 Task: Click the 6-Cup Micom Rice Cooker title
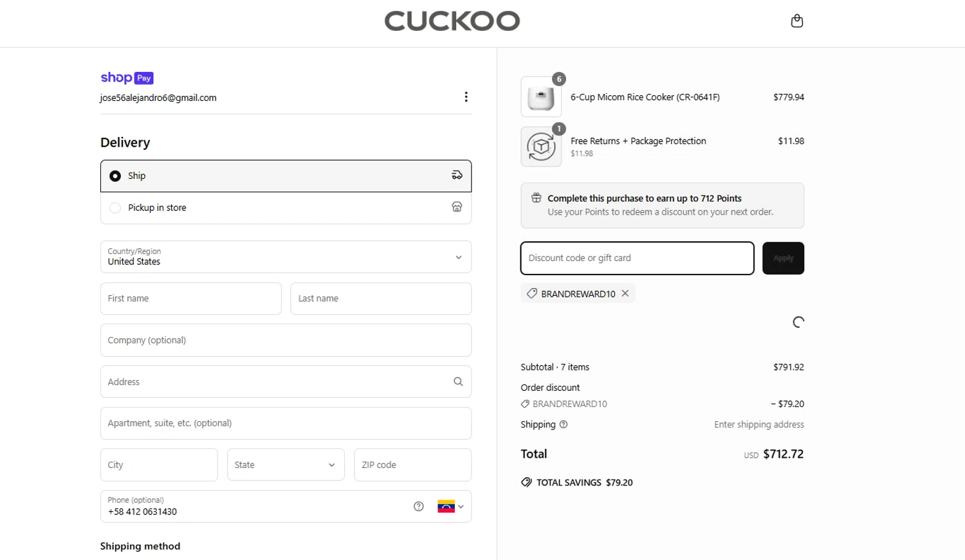click(645, 97)
